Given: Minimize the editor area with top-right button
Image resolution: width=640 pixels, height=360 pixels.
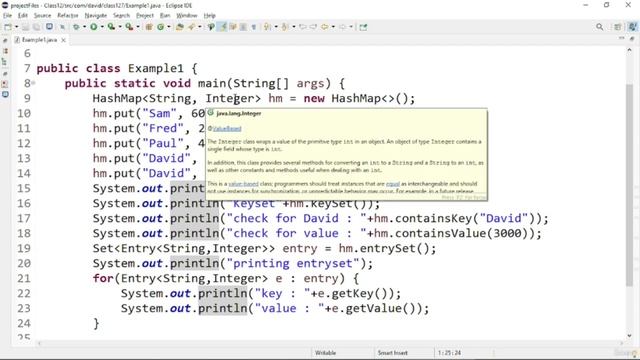Looking at the screenshot, I should tap(621, 38).
